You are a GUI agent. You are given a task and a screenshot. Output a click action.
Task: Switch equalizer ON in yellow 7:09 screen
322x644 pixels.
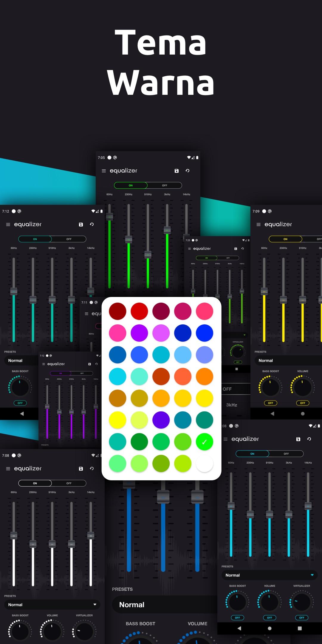[x=285, y=239]
